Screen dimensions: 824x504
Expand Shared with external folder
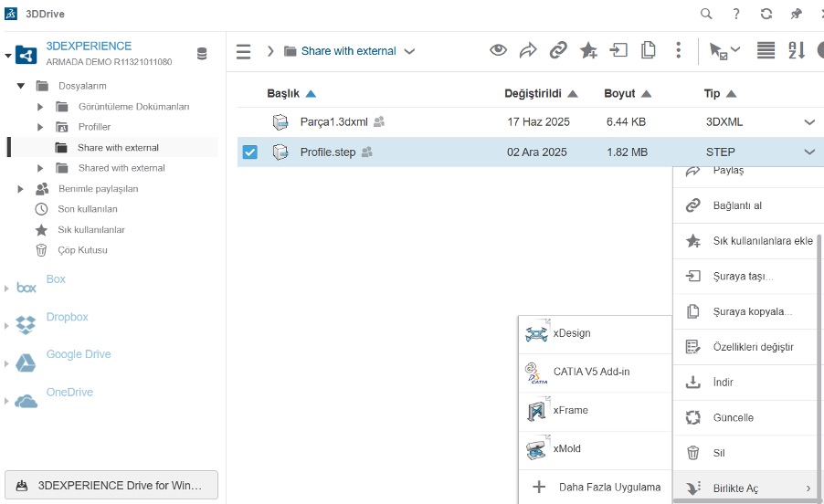point(40,168)
